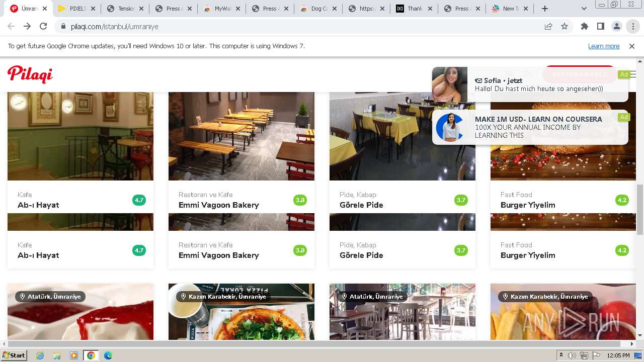Select the Chrome taskbar icon
Image resolution: width=644 pixels, height=362 pixels.
tap(91, 355)
